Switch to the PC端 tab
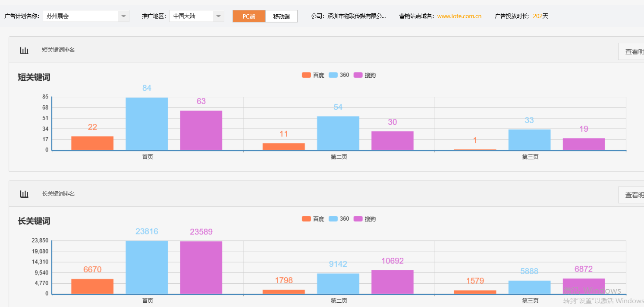The width and height of the screenshot is (644, 307). click(248, 16)
